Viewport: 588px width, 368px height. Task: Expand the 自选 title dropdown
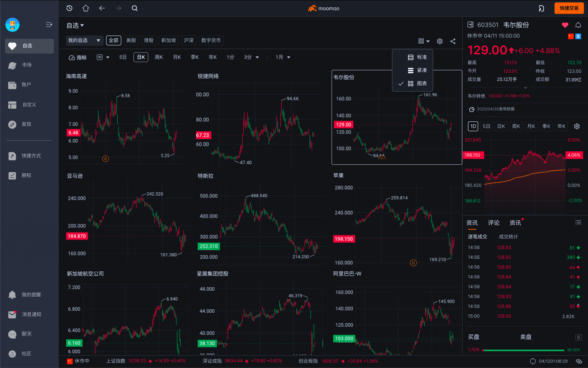click(x=75, y=26)
